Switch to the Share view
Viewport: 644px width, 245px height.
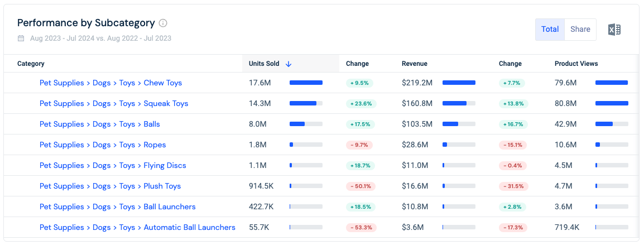tap(580, 29)
